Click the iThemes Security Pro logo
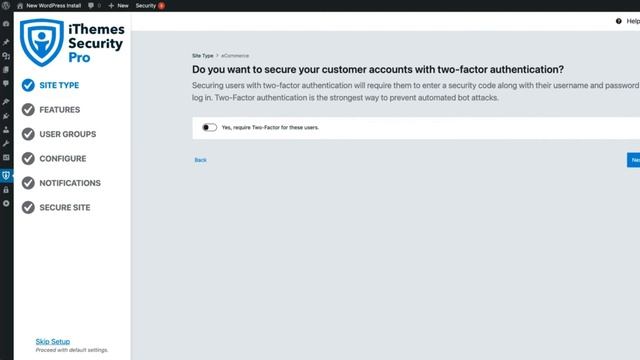The width and height of the screenshot is (640, 360). [x=72, y=42]
